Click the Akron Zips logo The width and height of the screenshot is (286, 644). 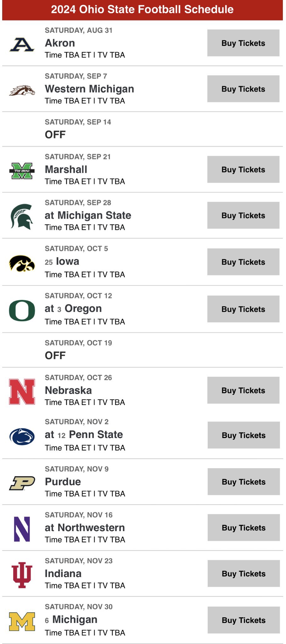[22, 44]
